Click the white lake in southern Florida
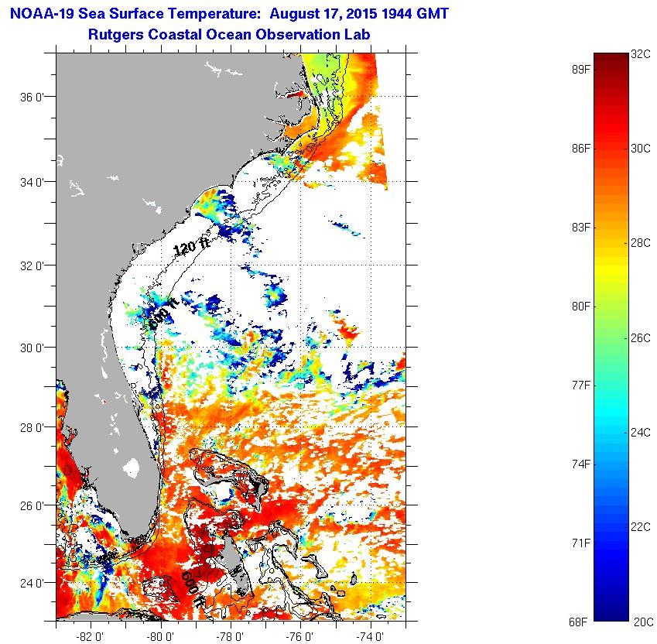This screenshot has width=657, height=644. (132, 468)
